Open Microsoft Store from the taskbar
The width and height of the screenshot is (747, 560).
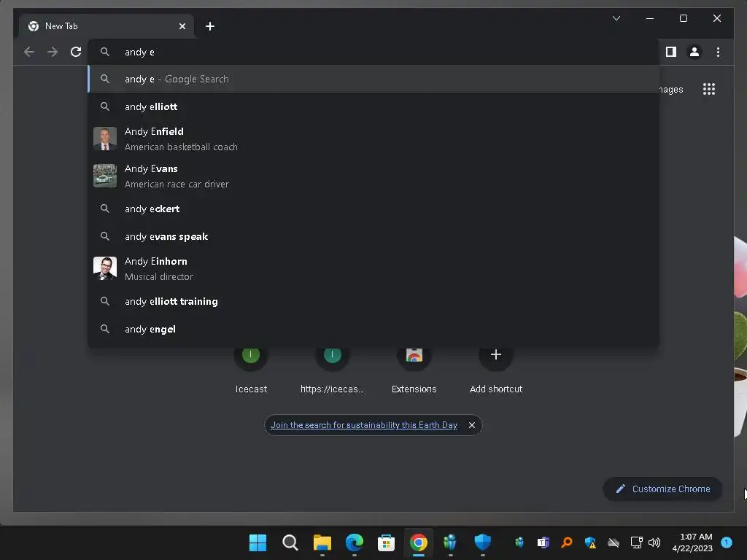[x=386, y=542]
